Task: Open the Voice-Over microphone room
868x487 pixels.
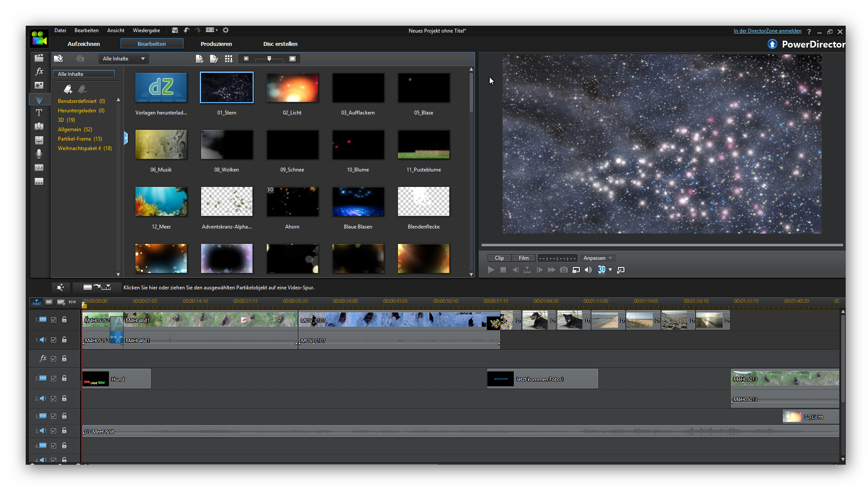Action: (39, 154)
